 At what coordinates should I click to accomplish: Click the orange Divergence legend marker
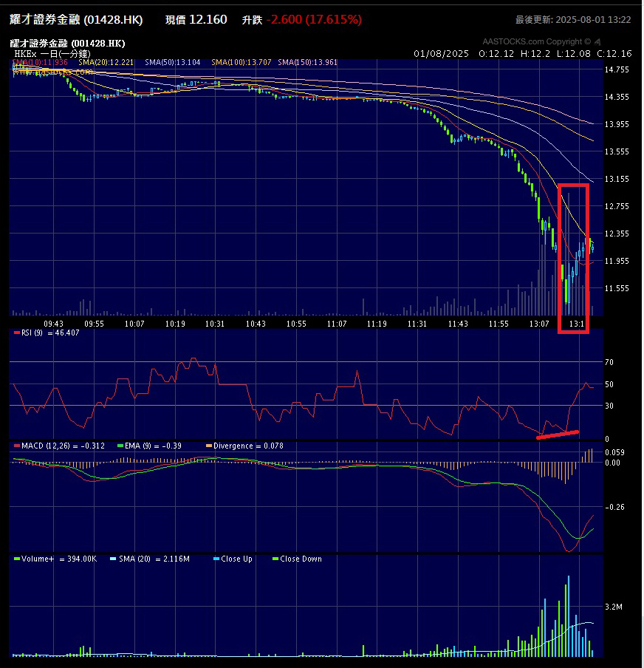point(209,446)
